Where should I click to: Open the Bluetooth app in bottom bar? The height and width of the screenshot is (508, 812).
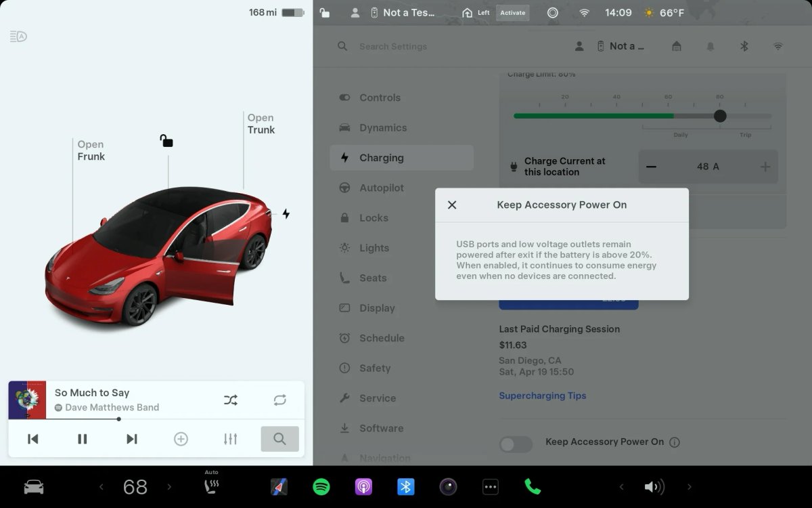tap(406, 487)
